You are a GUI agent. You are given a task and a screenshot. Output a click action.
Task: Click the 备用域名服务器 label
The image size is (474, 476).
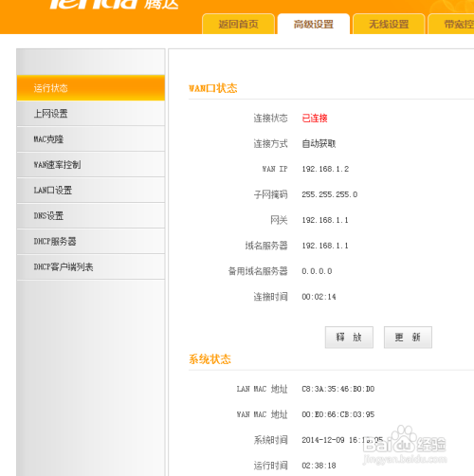258,271
